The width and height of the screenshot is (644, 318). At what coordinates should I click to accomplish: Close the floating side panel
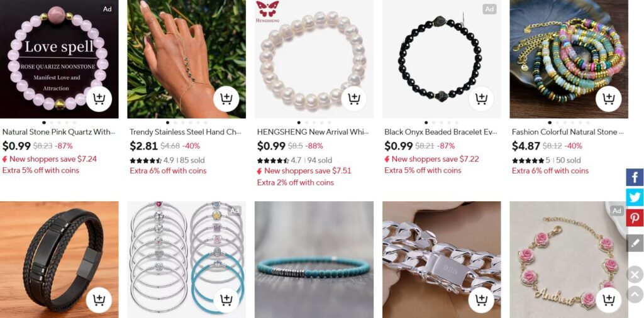635,275
